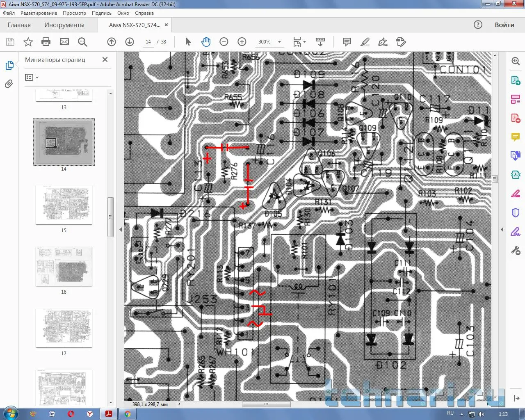Send file by email envelope icon
The image size is (525, 420).
click(x=64, y=42)
